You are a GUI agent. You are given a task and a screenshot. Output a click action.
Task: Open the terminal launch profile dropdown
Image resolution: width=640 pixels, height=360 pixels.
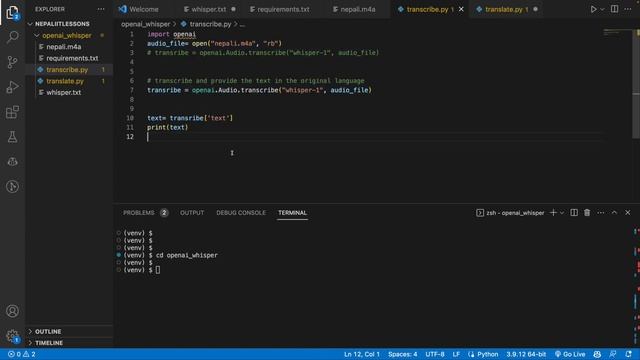click(x=562, y=213)
